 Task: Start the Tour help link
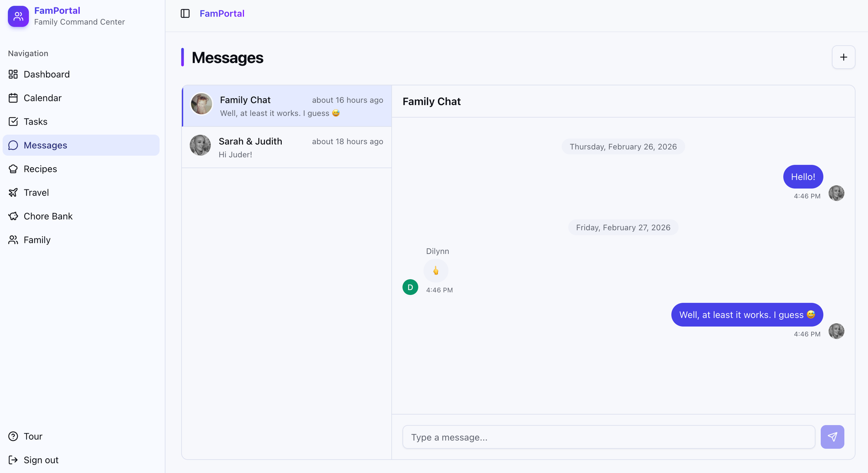(33, 436)
